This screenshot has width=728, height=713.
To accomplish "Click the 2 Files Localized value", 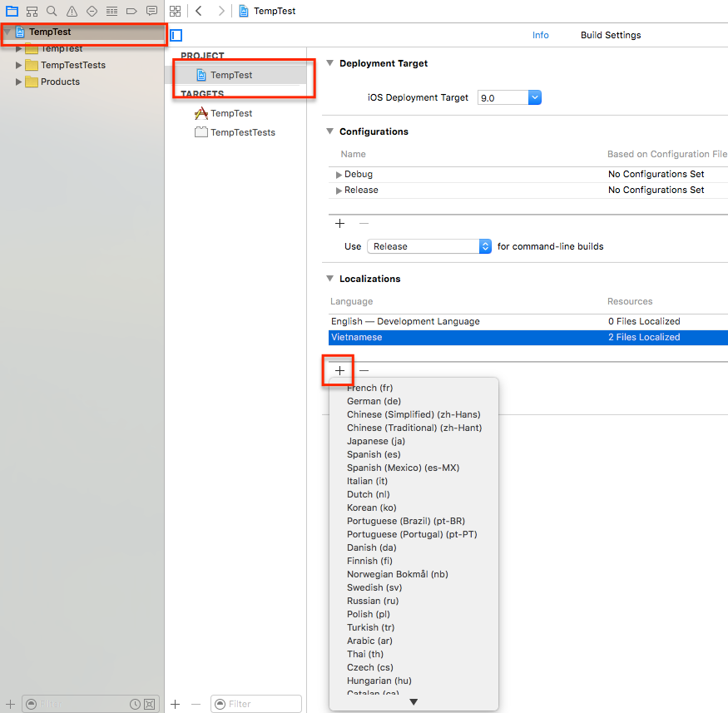I will click(644, 338).
